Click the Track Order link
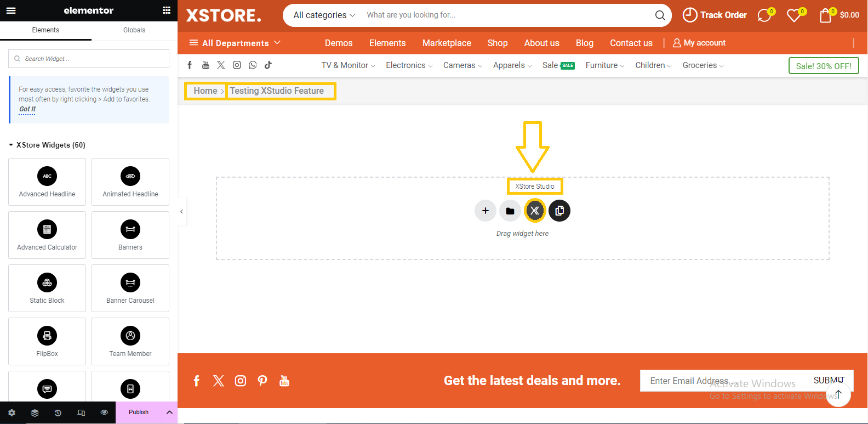Viewport: 868px width, 424px height. tap(715, 15)
